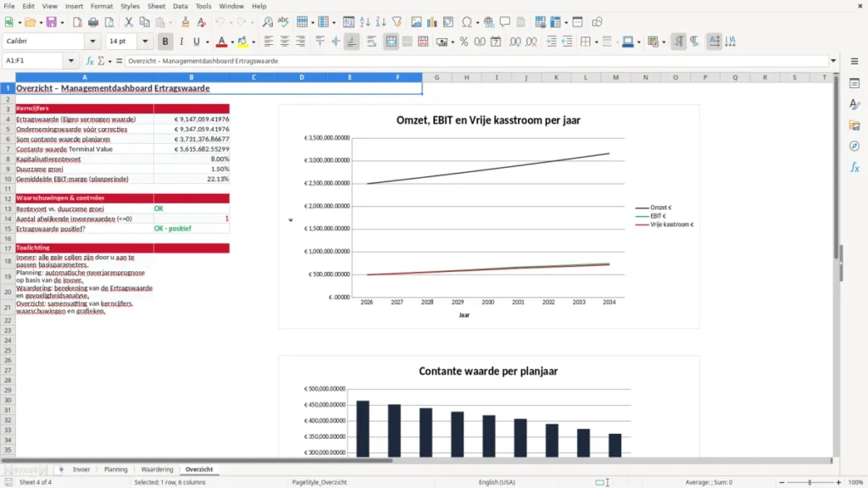
Task: Click the Select All corner button
Action: click(8, 77)
